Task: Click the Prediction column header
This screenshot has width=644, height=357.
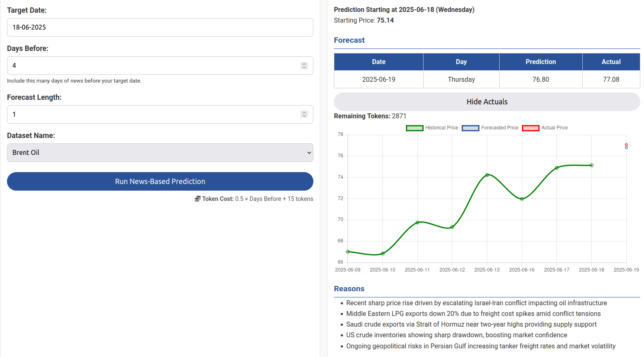Action: point(540,62)
